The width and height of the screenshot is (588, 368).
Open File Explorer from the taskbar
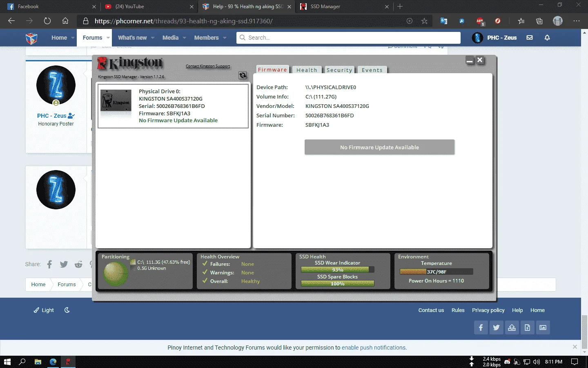38,362
